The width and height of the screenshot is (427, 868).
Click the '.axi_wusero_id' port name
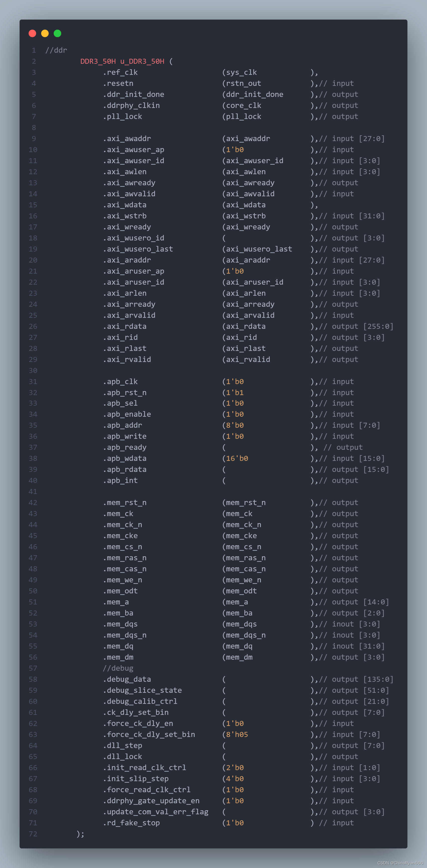pos(133,238)
